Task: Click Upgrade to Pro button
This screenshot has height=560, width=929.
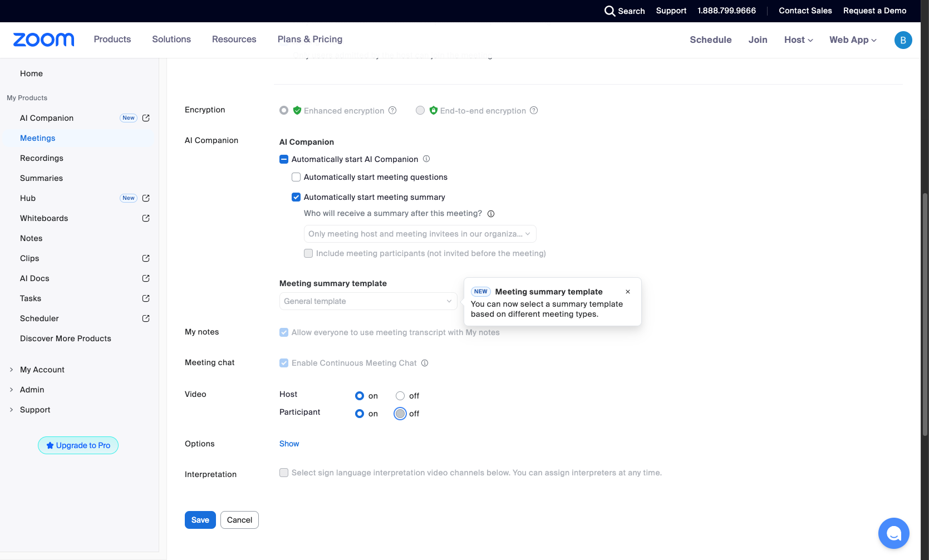Action: (x=78, y=445)
